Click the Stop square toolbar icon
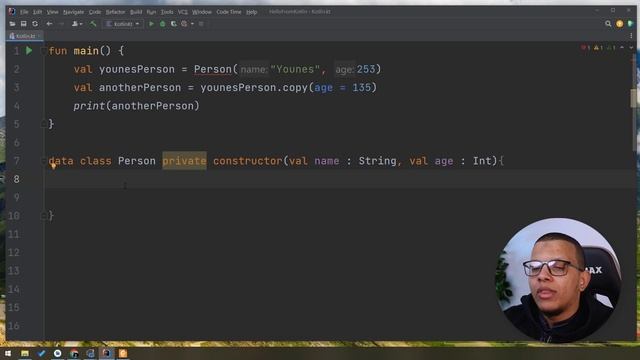 pyautogui.click(x=201, y=24)
